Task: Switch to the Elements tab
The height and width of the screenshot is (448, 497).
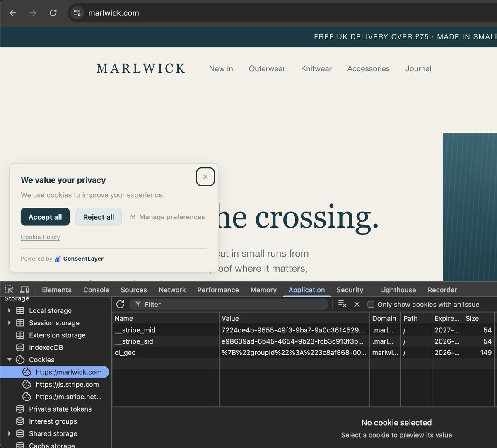Action: pos(57,290)
